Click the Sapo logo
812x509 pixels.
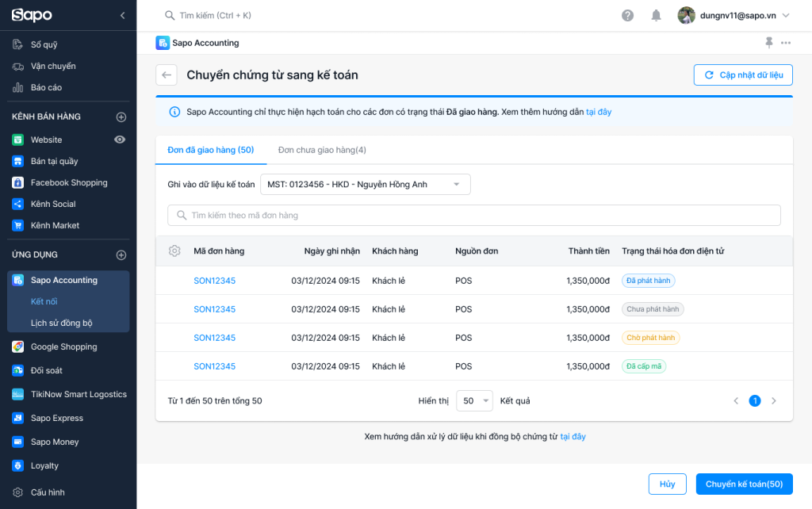pyautogui.click(x=32, y=15)
